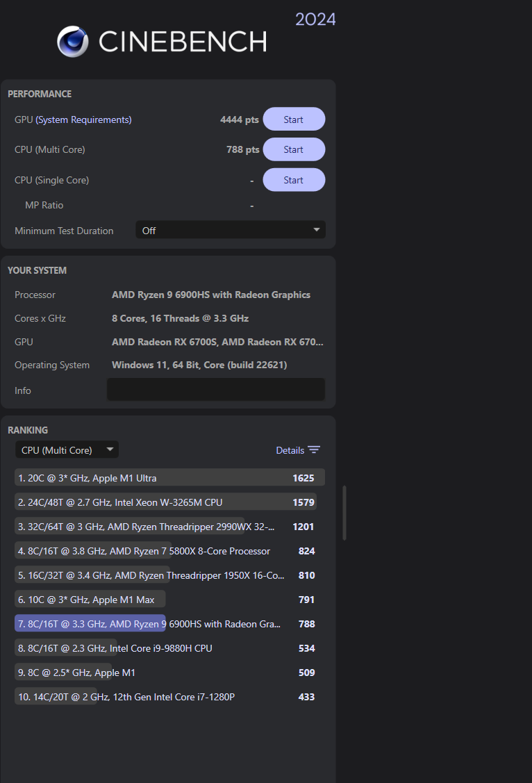Click the Details filter icon
Viewport: 532px width, 783px height.
(314, 450)
